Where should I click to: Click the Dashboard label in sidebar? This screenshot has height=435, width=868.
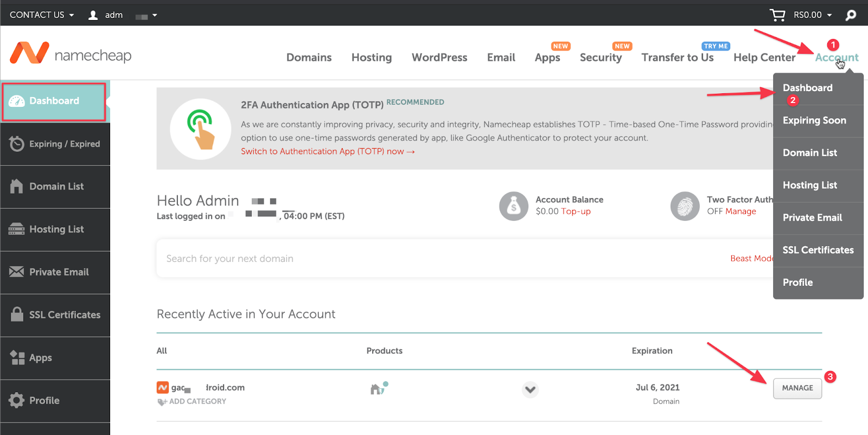tap(54, 101)
